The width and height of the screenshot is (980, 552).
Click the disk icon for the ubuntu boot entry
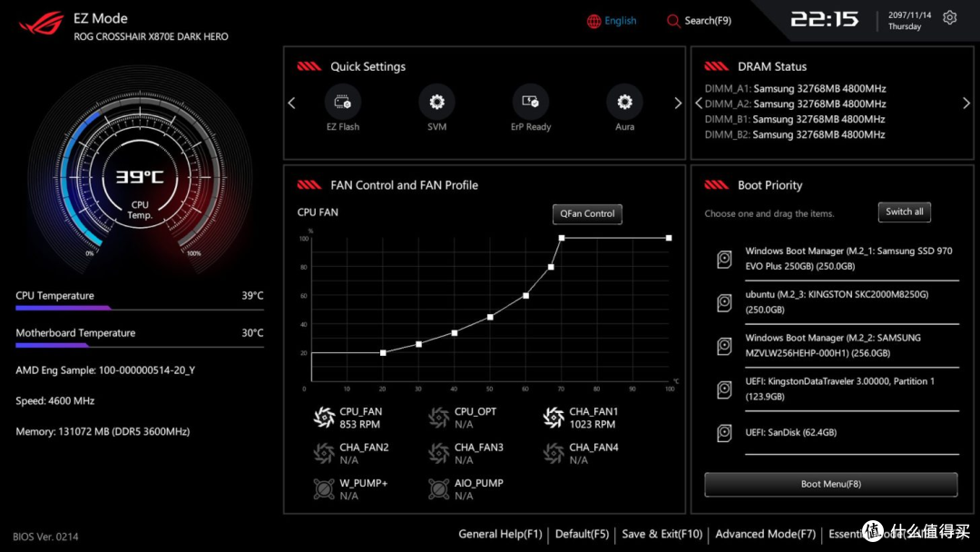pyautogui.click(x=724, y=302)
